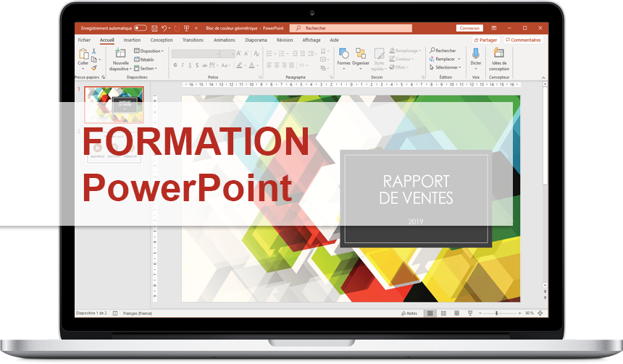The image size is (623, 364).
Task: Go to the Transitions tab
Action: point(193,40)
